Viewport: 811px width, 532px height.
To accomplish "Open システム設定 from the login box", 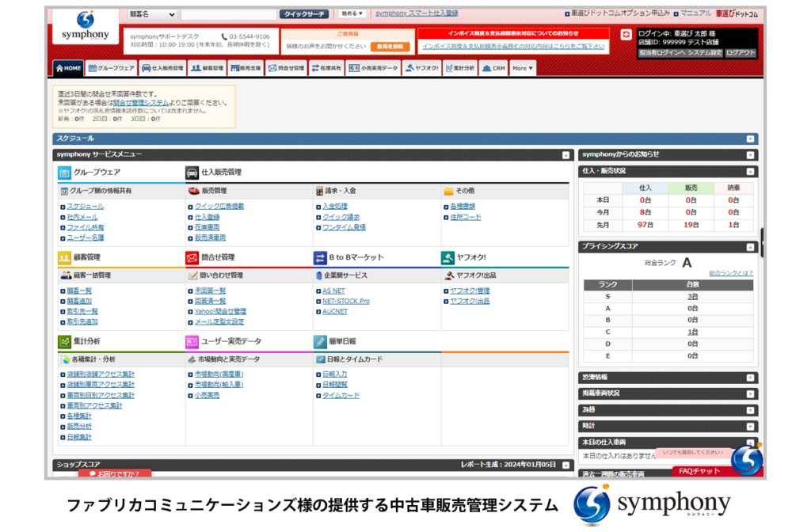I will pos(704,53).
